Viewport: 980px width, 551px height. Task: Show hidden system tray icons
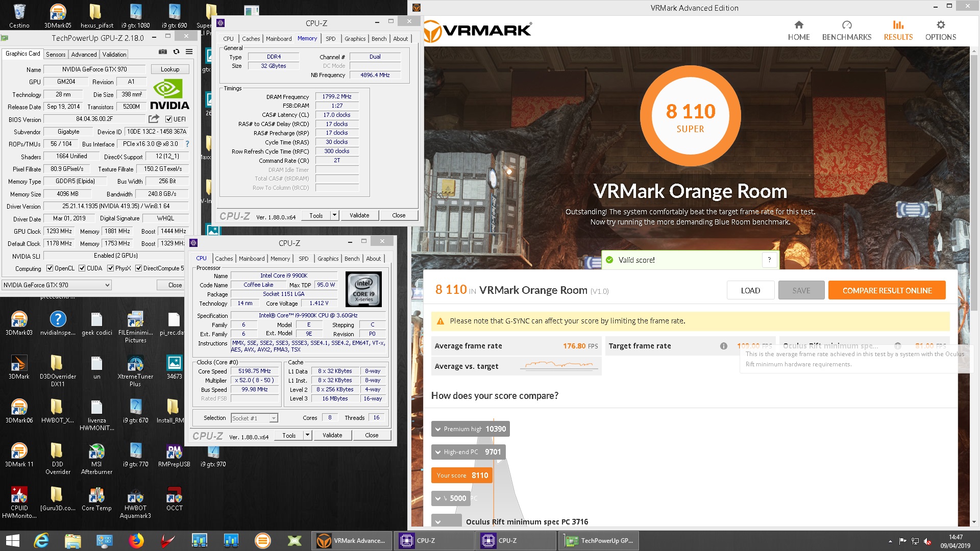click(890, 541)
